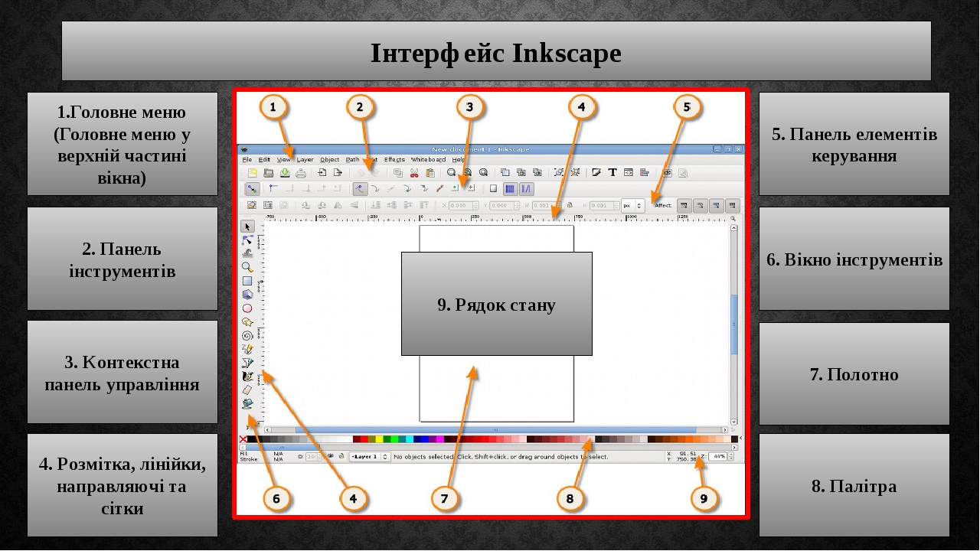Select the Zoom magnifier tool in toolbox

(247, 266)
